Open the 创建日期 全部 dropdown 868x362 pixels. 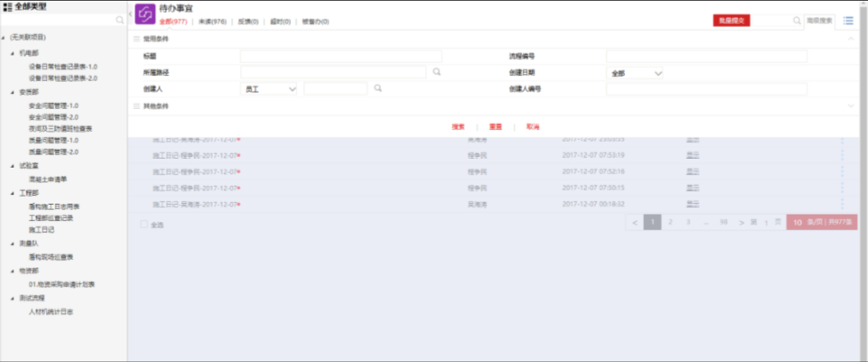pos(635,73)
